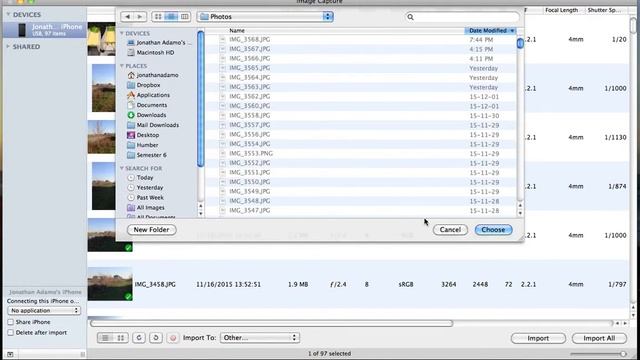
Task: Select Jonathan Adamo's computer in sidebar
Action: click(x=159, y=42)
